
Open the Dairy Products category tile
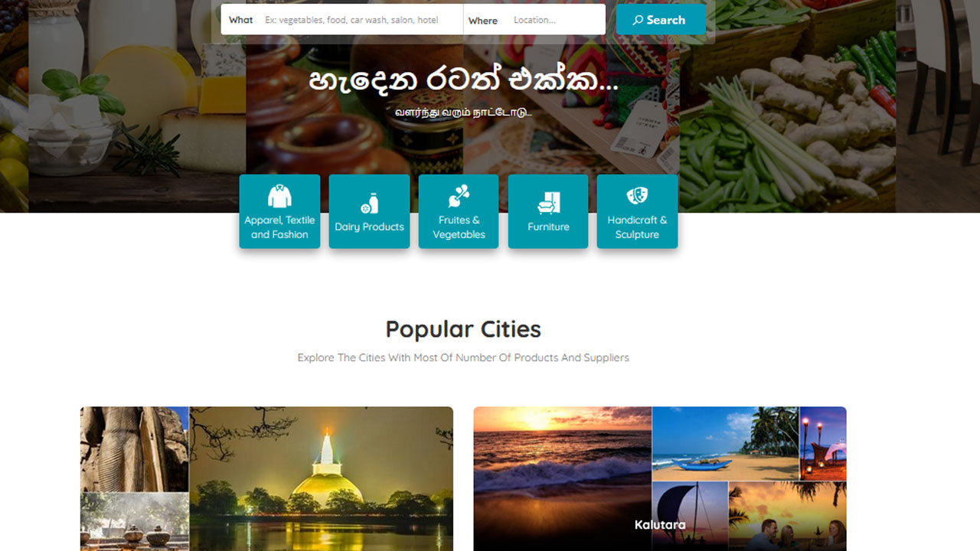point(369,211)
